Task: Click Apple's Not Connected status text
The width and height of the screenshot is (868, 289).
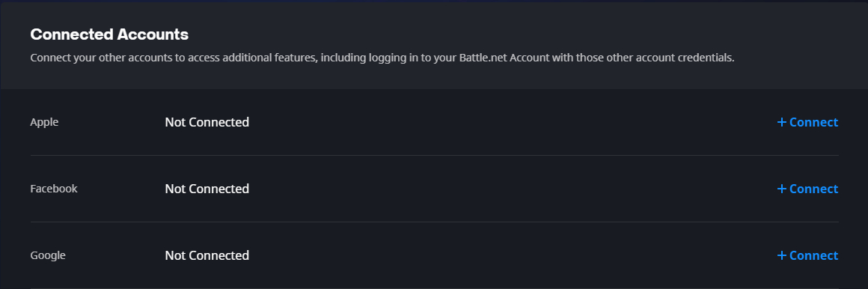Action: pyautogui.click(x=207, y=122)
